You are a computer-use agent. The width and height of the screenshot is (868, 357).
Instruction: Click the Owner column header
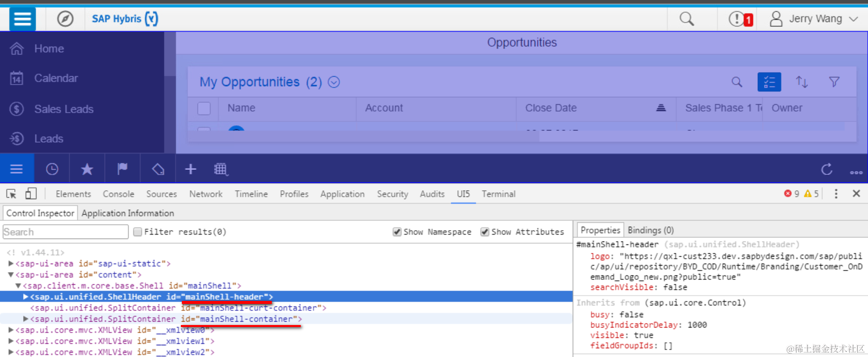[x=787, y=108]
